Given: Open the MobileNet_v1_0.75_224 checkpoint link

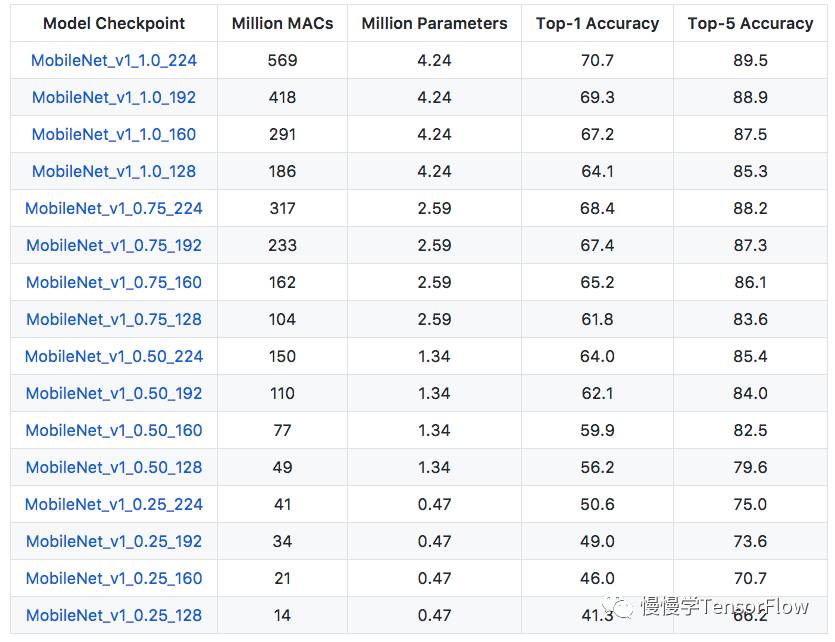Looking at the screenshot, I should (x=114, y=208).
